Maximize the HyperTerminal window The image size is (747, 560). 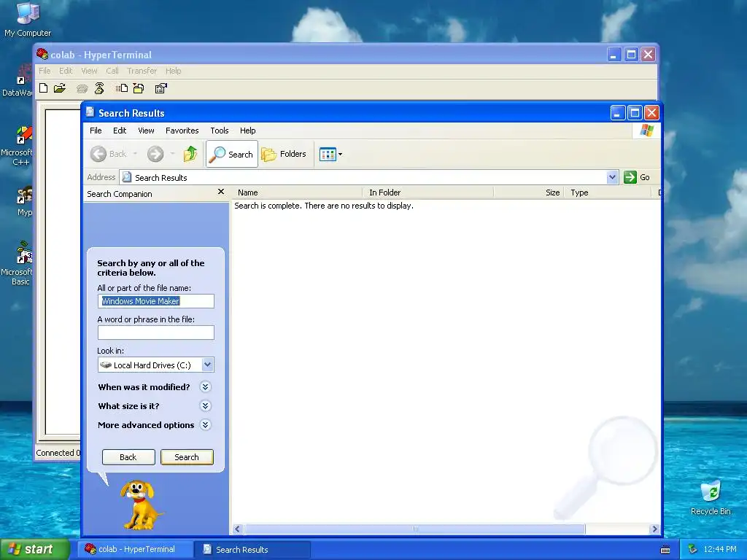[x=631, y=55]
